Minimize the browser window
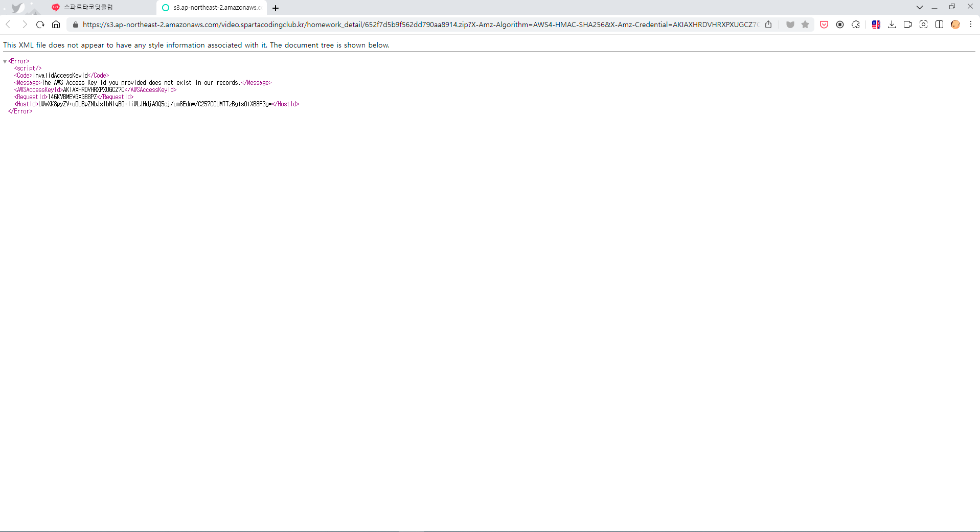 935,8
